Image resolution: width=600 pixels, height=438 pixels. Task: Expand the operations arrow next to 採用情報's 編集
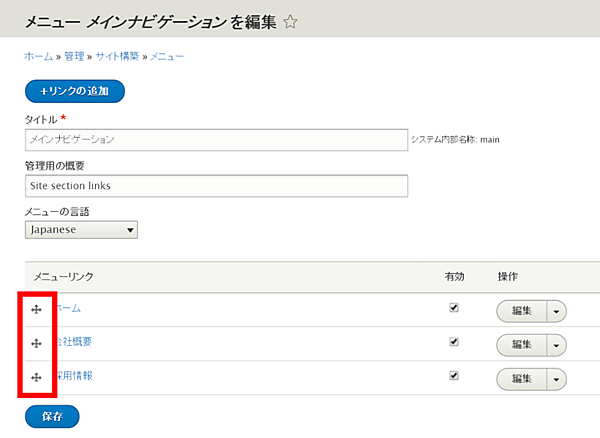tap(556, 379)
